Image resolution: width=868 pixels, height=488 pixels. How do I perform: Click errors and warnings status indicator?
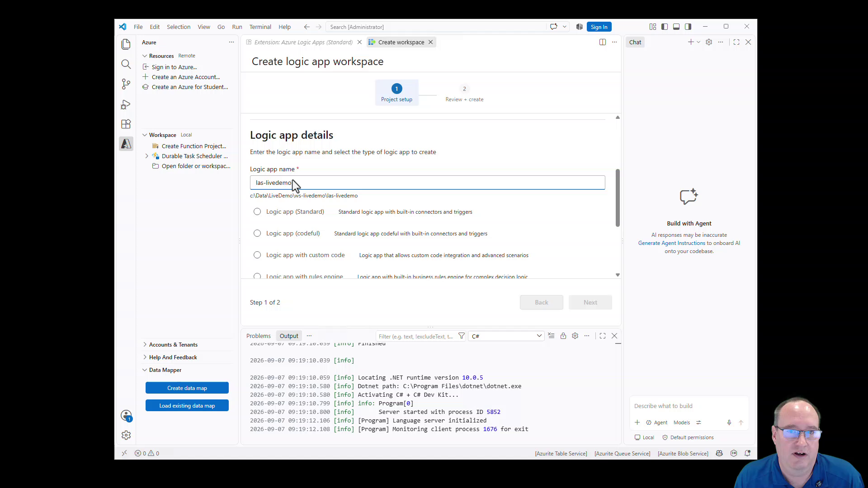[147, 453]
